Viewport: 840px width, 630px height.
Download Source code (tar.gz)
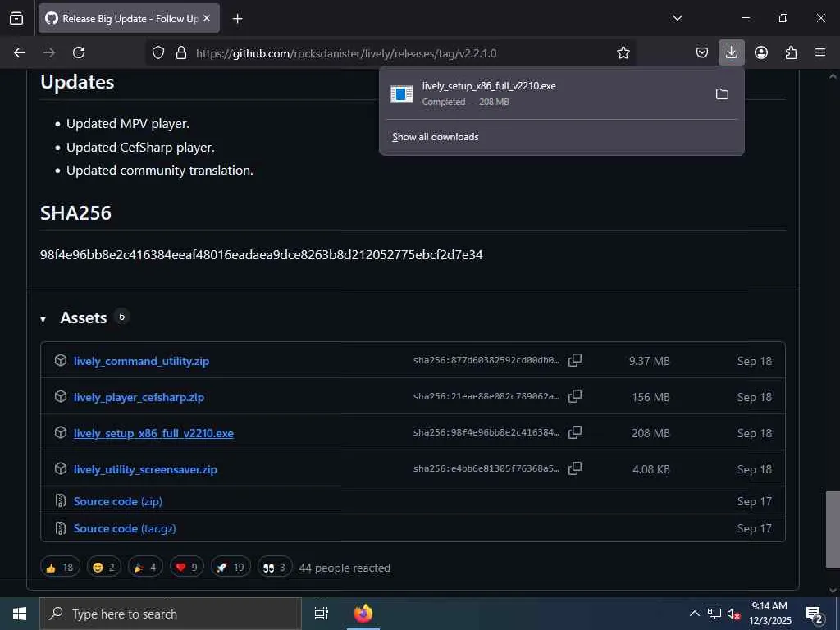click(125, 528)
